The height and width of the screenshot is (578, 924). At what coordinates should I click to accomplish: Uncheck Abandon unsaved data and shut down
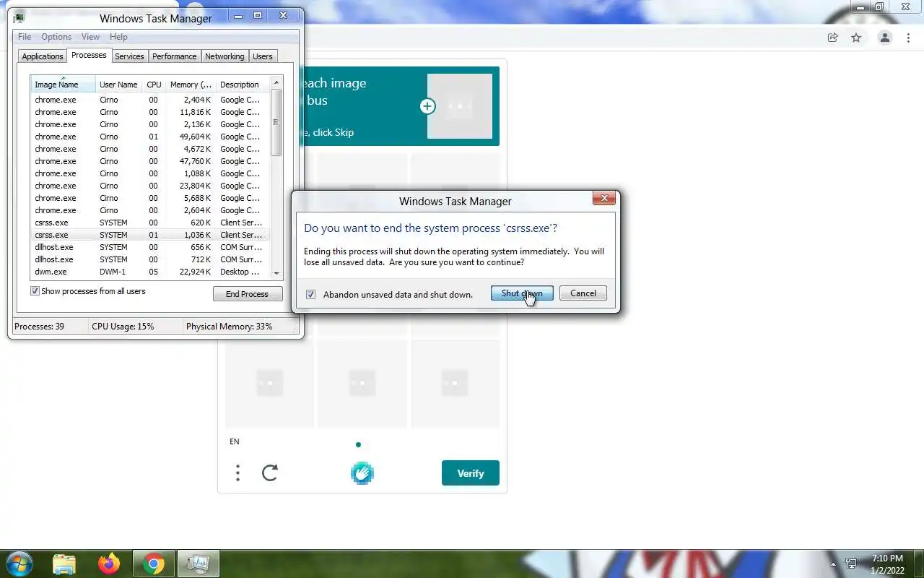pos(310,294)
